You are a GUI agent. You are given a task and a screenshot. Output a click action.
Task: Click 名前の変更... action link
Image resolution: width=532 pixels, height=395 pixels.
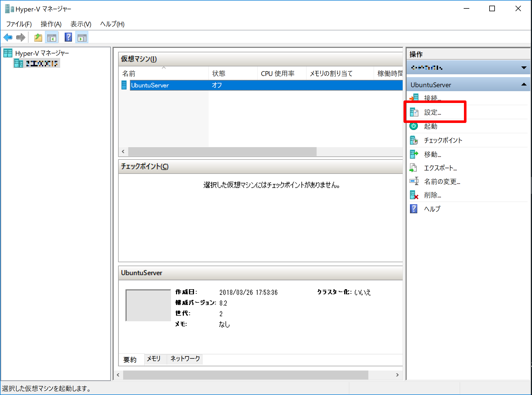(442, 181)
